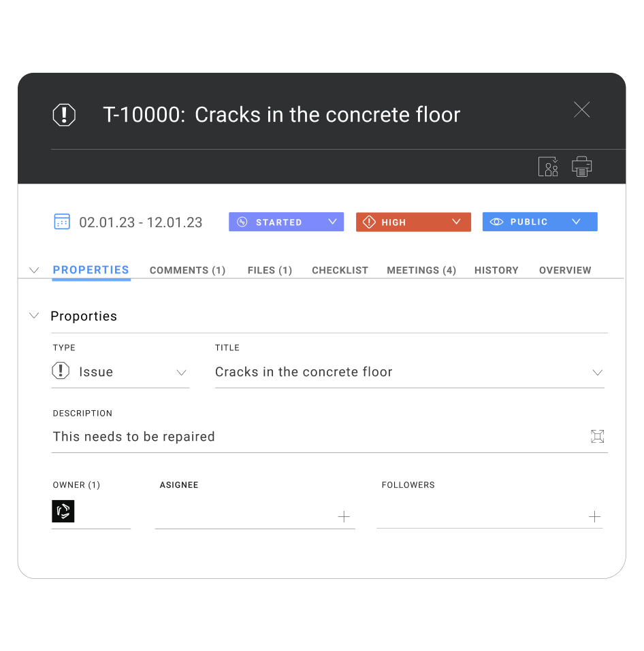Click the owner avatar thumbnail
This screenshot has width=644, height=651.
63,512
